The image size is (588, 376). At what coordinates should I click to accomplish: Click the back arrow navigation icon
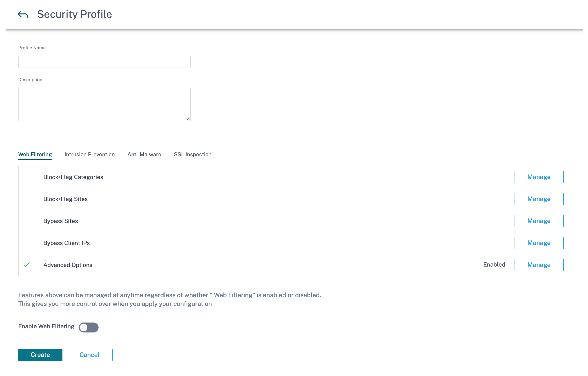(x=22, y=14)
